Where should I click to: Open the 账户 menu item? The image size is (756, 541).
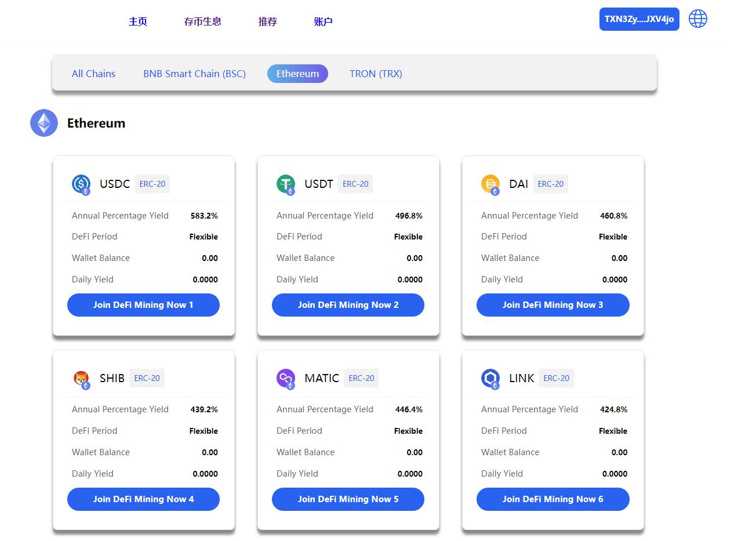point(324,21)
